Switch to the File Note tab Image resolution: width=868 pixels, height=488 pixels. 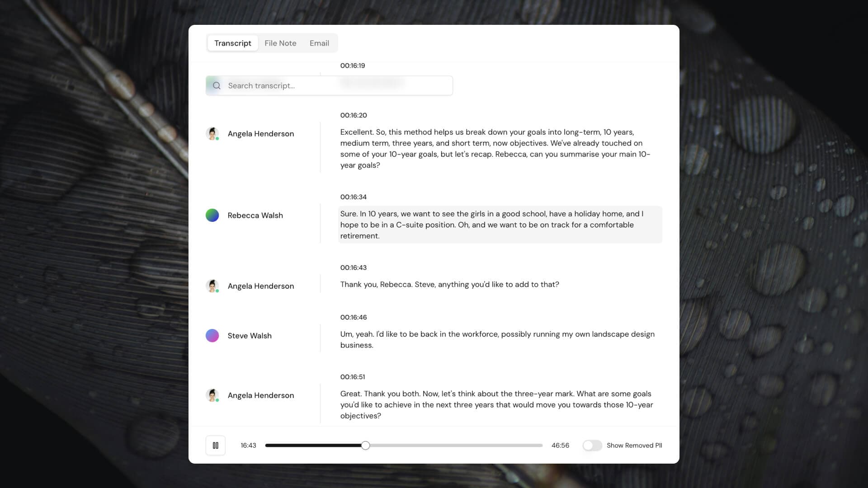coord(280,43)
